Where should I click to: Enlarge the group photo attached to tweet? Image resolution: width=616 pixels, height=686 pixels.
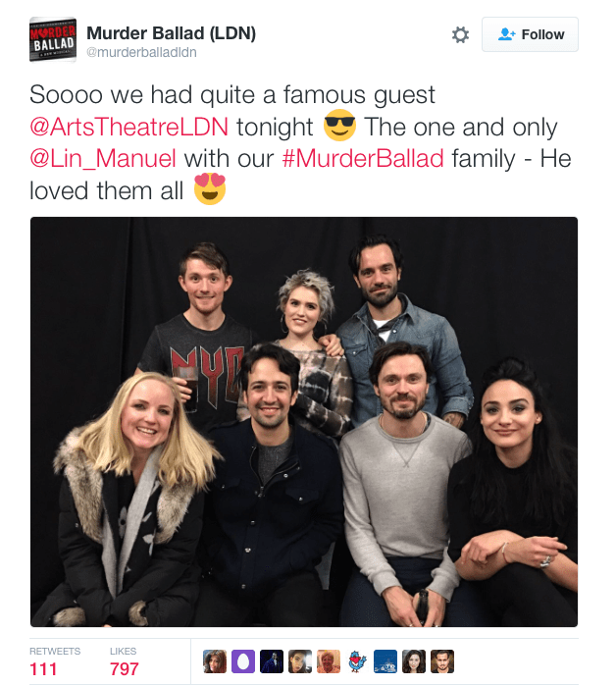(304, 422)
